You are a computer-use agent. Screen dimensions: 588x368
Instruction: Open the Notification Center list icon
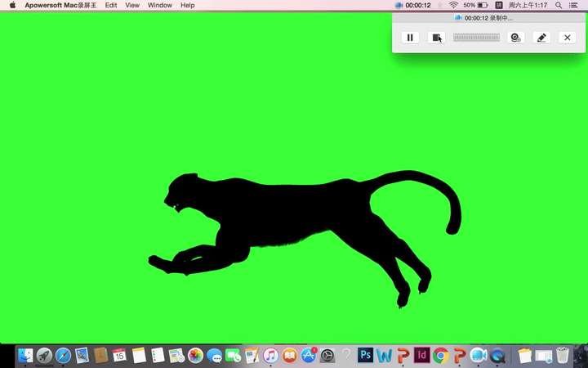[x=573, y=5]
